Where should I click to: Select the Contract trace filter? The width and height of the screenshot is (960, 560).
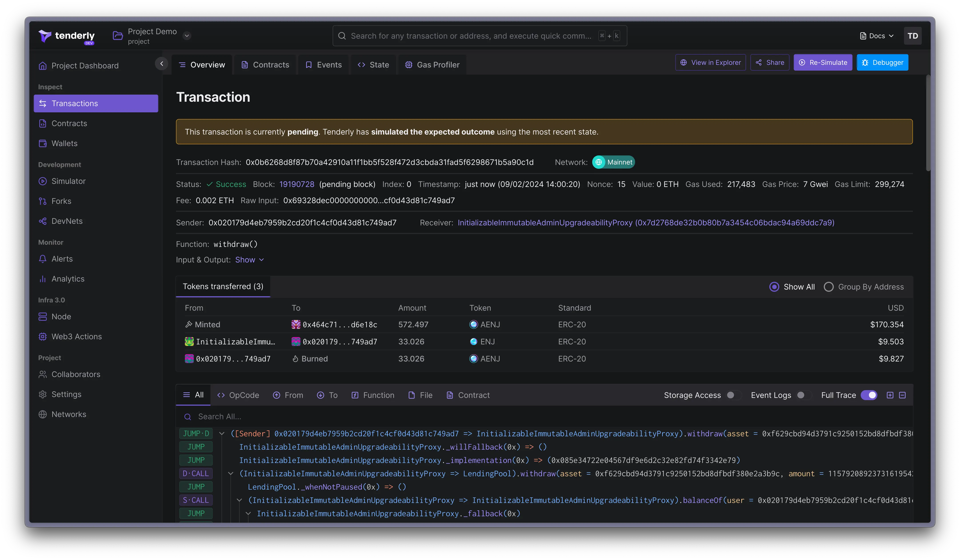pos(468,395)
